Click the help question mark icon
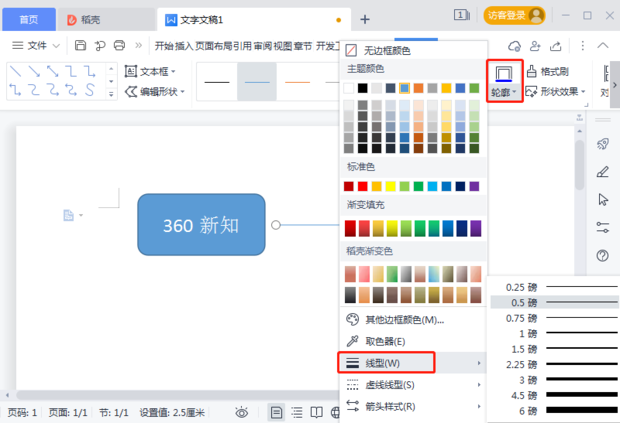 (603, 256)
